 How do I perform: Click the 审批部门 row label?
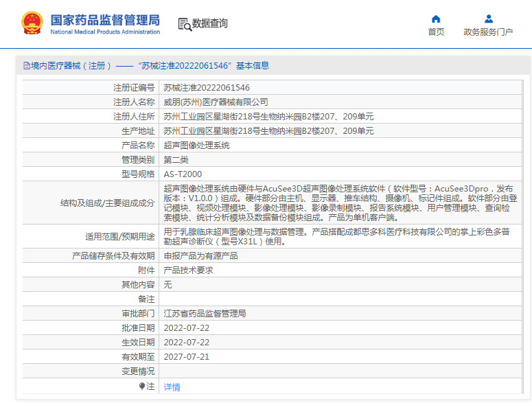click(x=138, y=314)
